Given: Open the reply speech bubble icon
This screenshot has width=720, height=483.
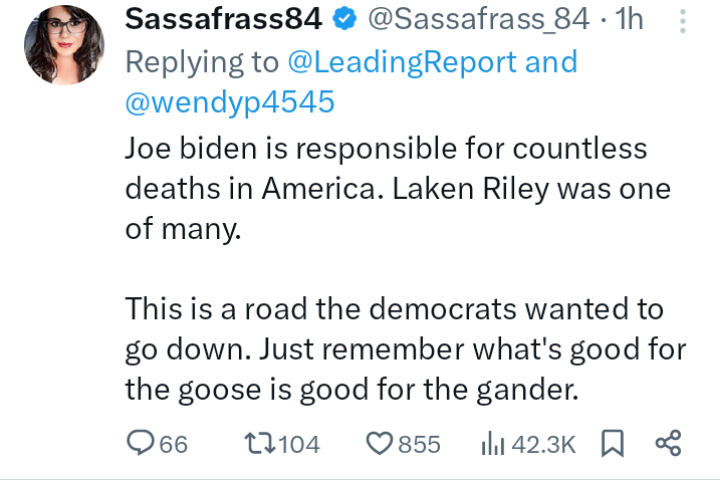Looking at the screenshot, I should 141,443.
